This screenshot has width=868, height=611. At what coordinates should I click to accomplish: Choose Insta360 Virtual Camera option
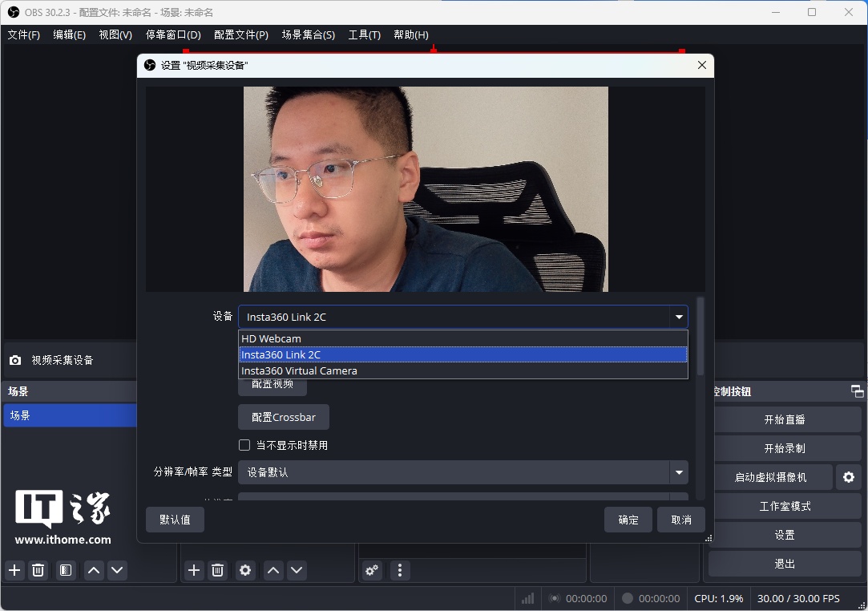point(463,370)
